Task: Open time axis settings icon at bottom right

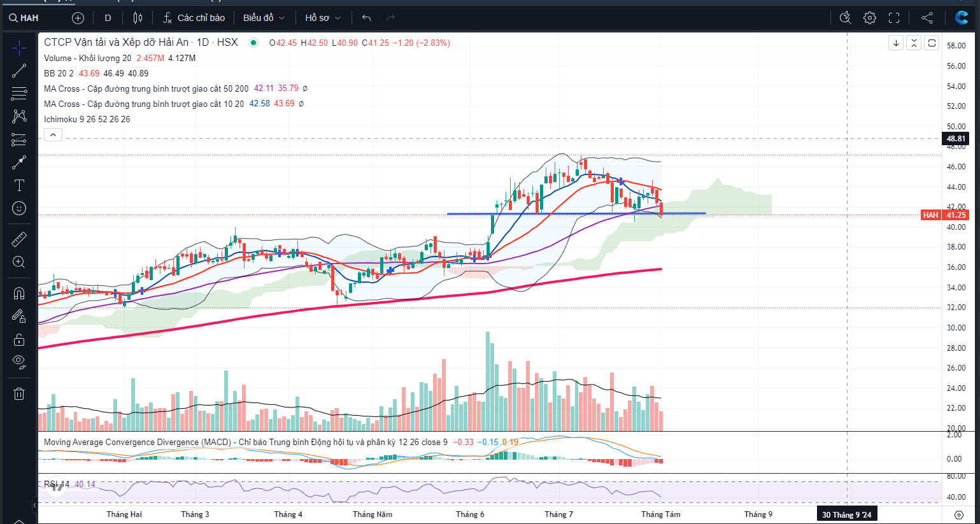Action: point(959,514)
